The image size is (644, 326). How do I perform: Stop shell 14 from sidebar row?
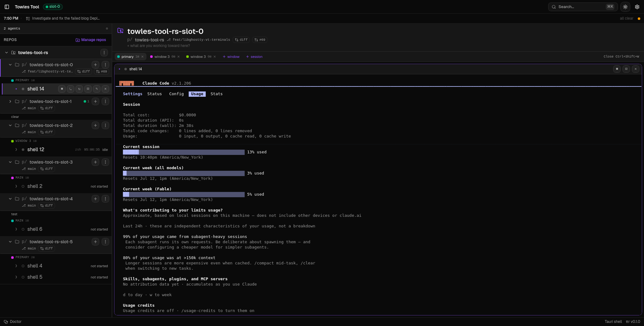point(62,89)
